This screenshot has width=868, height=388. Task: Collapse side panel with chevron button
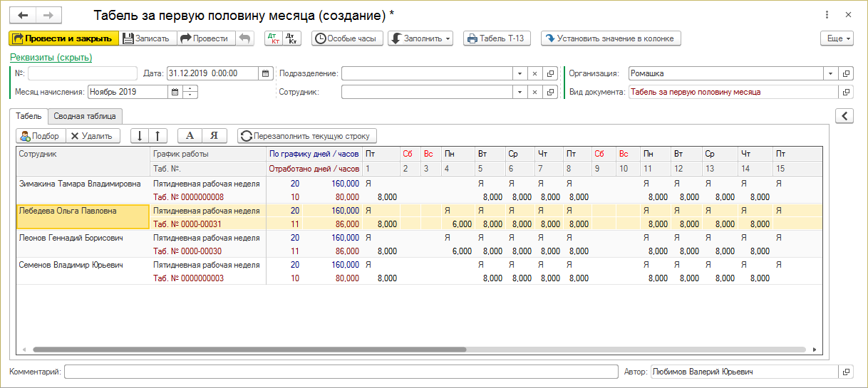(844, 115)
